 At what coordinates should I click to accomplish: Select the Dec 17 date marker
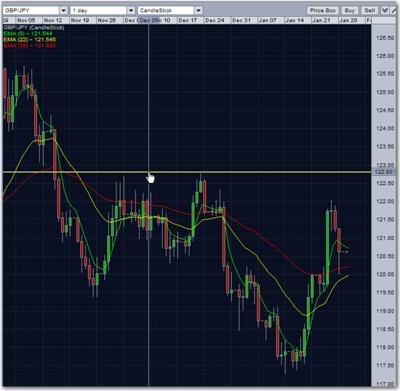(188, 20)
